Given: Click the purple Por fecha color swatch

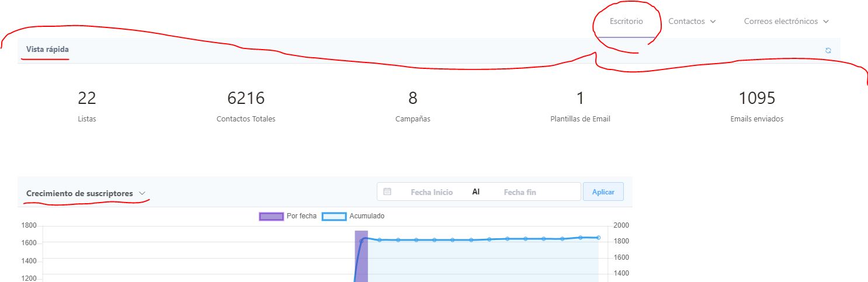Looking at the screenshot, I should pyautogui.click(x=271, y=217).
